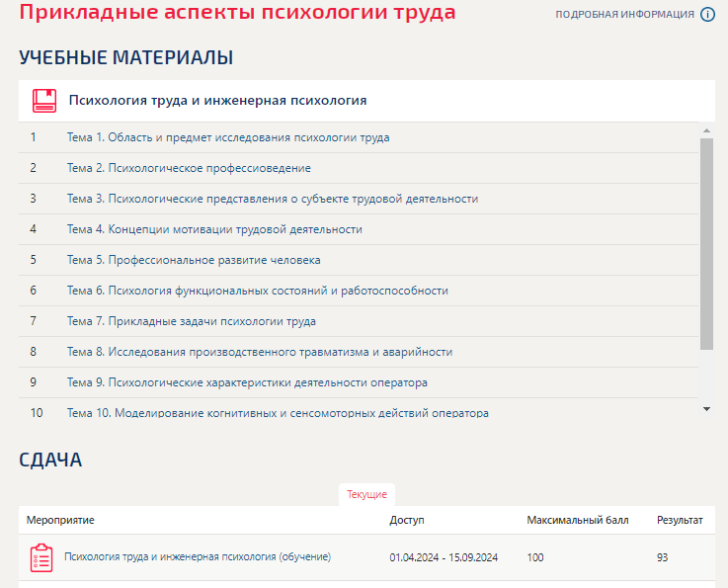Viewport: 728px width, 588px height.
Task: Select Тема 3 about субъекте трудовой деятельности
Action: (273, 199)
